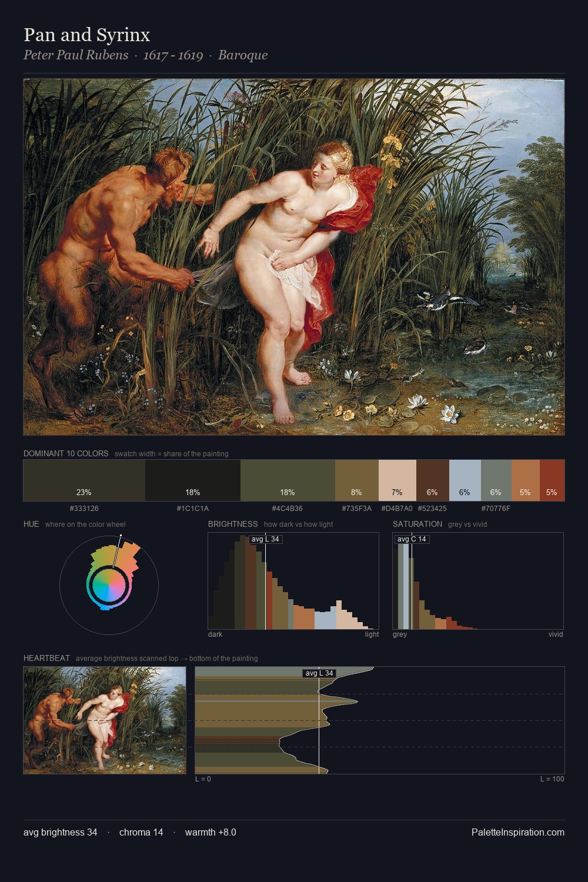Click the SATURATION section heading

[417, 524]
